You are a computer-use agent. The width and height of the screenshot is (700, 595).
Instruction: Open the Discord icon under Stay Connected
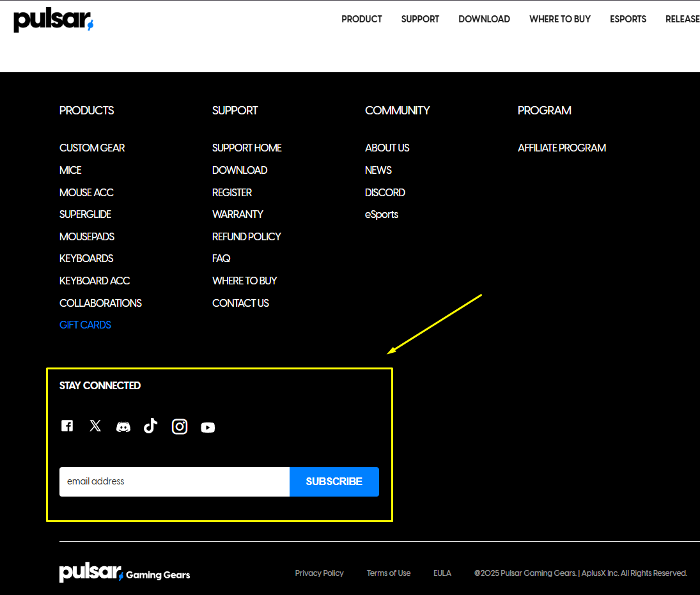[123, 427]
